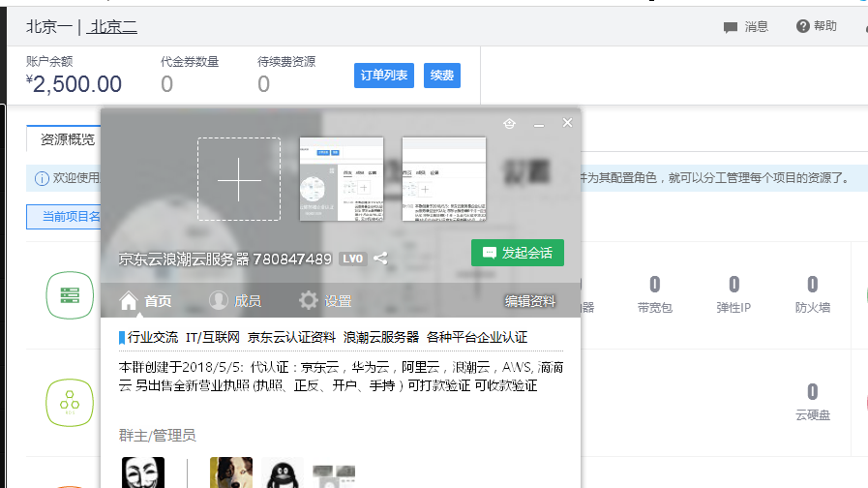Click the 订单列表 button
Screen dimensions: 868x488
tap(383, 76)
